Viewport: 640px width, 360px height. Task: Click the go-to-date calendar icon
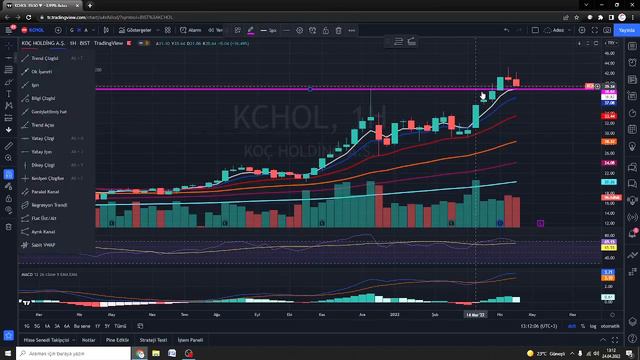click(140, 326)
